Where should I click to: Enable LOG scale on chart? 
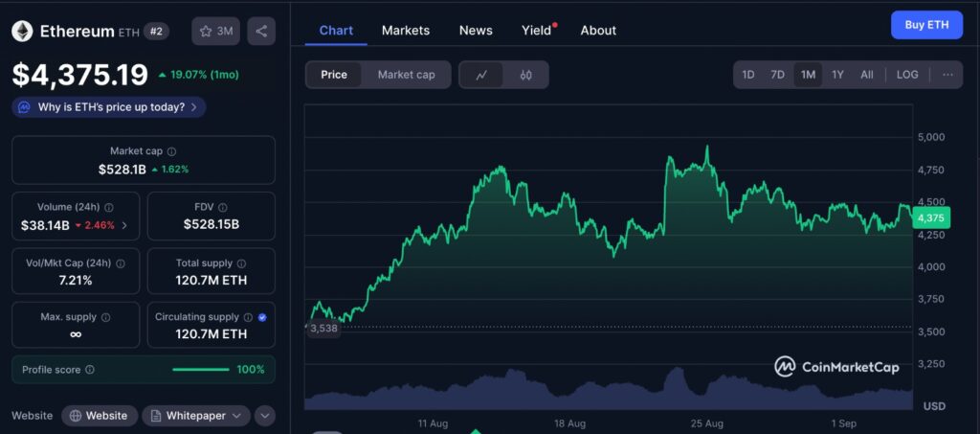[x=907, y=75]
